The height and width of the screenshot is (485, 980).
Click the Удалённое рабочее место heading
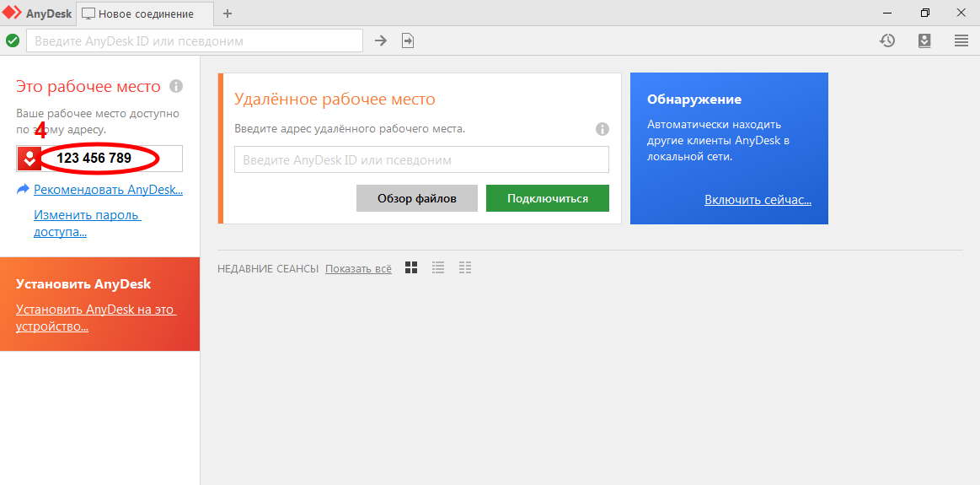tap(335, 99)
